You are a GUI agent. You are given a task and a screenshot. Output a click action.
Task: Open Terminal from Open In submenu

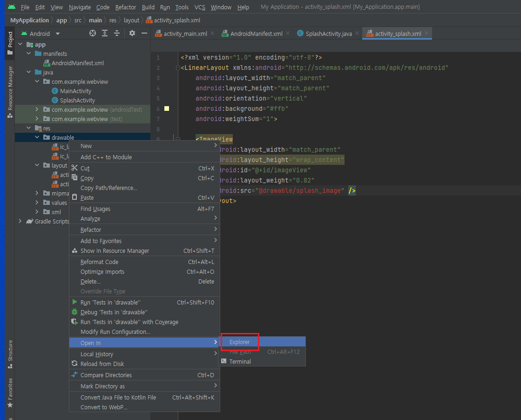(x=262, y=361)
